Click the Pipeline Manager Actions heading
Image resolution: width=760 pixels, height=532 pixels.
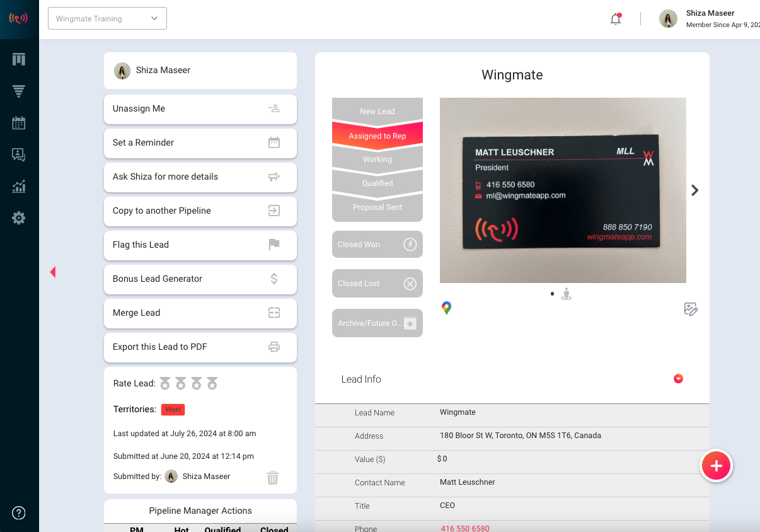coord(200,511)
